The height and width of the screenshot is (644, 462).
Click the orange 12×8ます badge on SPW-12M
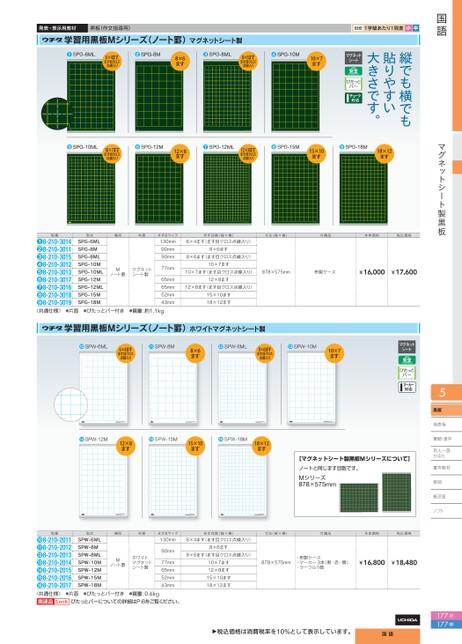coord(126,446)
